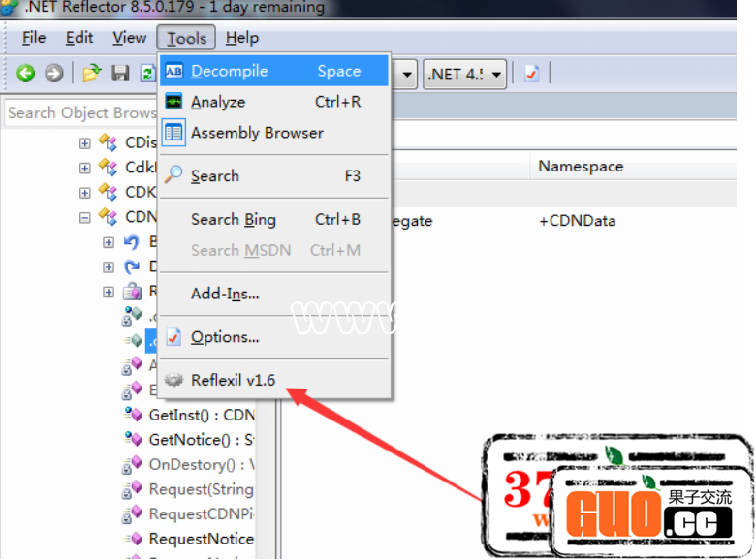The image size is (756, 560).
Task: Focus the Search Object Browser field
Action: click(81, 112)
